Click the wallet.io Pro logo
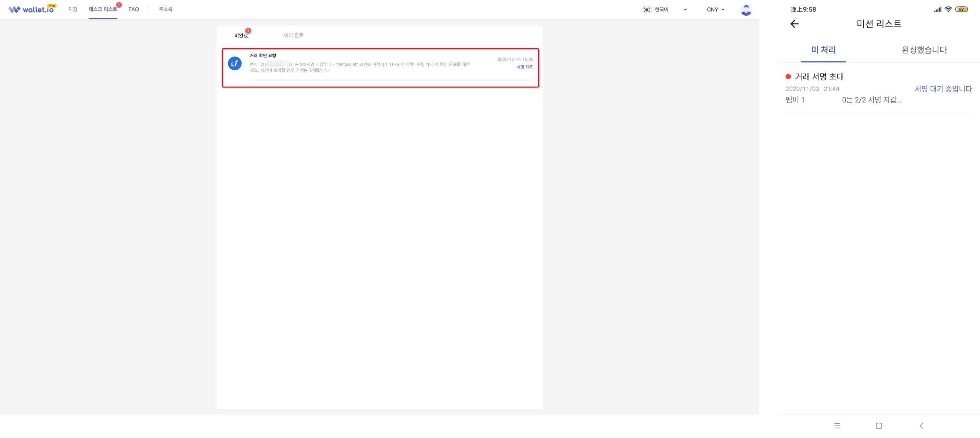 coord(32,9)
